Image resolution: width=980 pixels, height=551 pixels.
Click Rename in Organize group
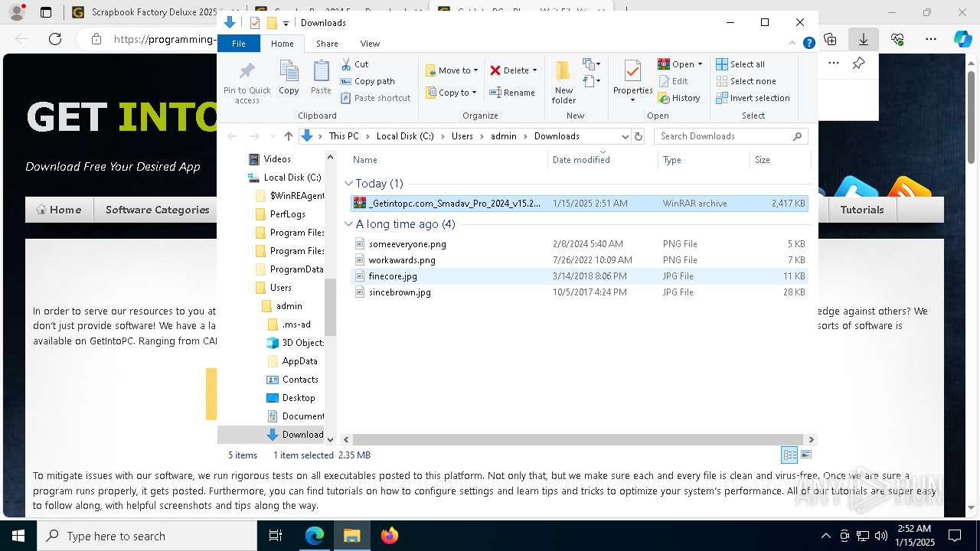[512, 93]
